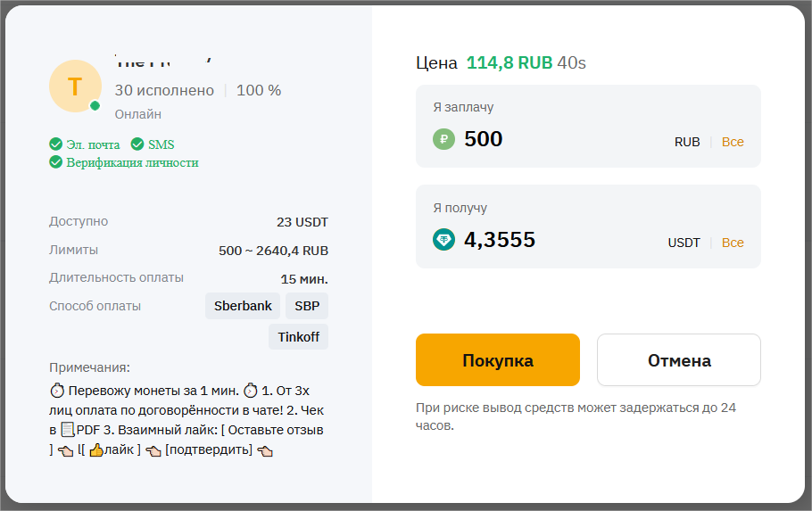Click the SMS verified checkmark icon

pos(137,144)
